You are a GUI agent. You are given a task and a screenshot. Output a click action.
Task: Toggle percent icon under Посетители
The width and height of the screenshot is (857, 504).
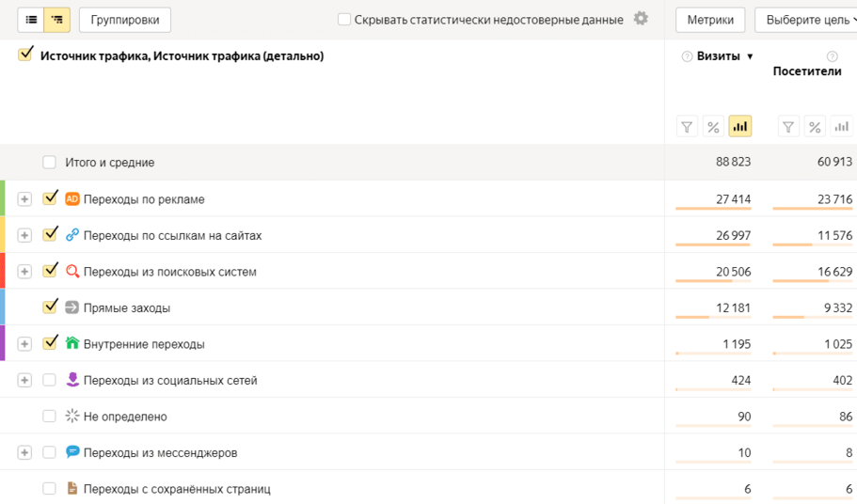815,127
